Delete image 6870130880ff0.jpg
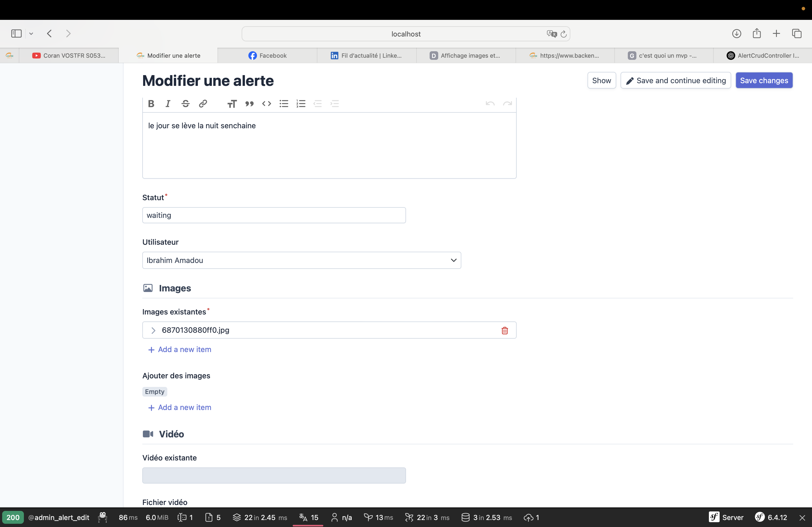Image resolution: width=812 pixels, height=527 pixels. (505, 330)
